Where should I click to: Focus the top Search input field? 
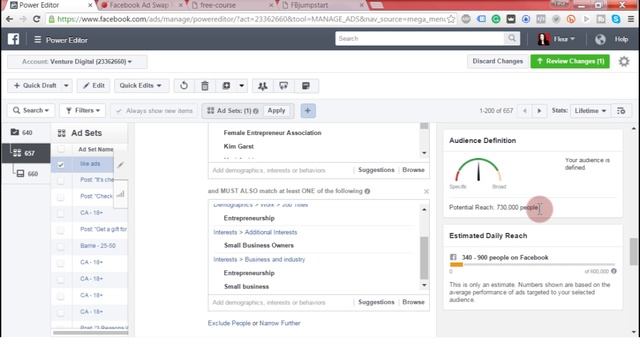[420, 38]
